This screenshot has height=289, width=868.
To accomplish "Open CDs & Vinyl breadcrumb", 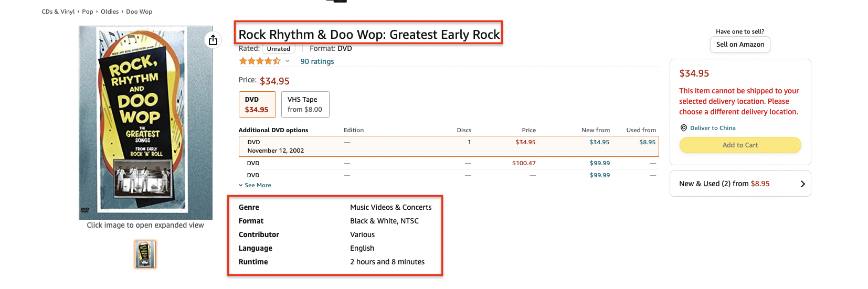I will click(58, 12).
